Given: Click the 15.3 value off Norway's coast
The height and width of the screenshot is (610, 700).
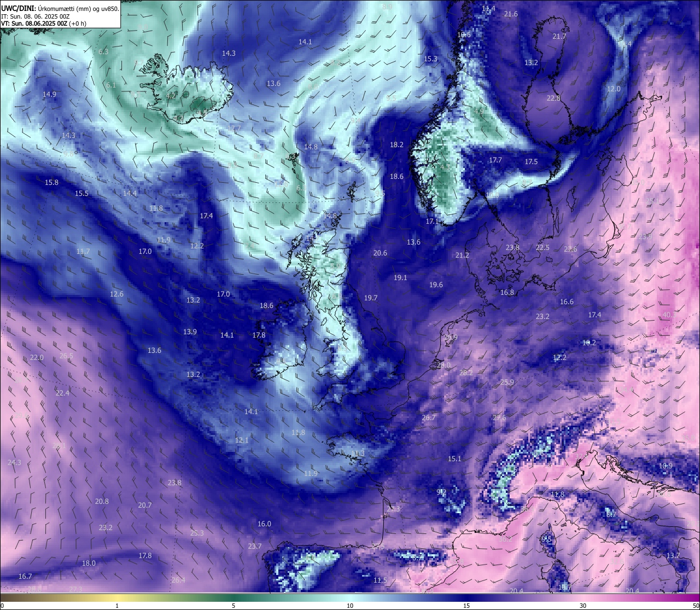Looking at the screenshot, I should 430,59.
